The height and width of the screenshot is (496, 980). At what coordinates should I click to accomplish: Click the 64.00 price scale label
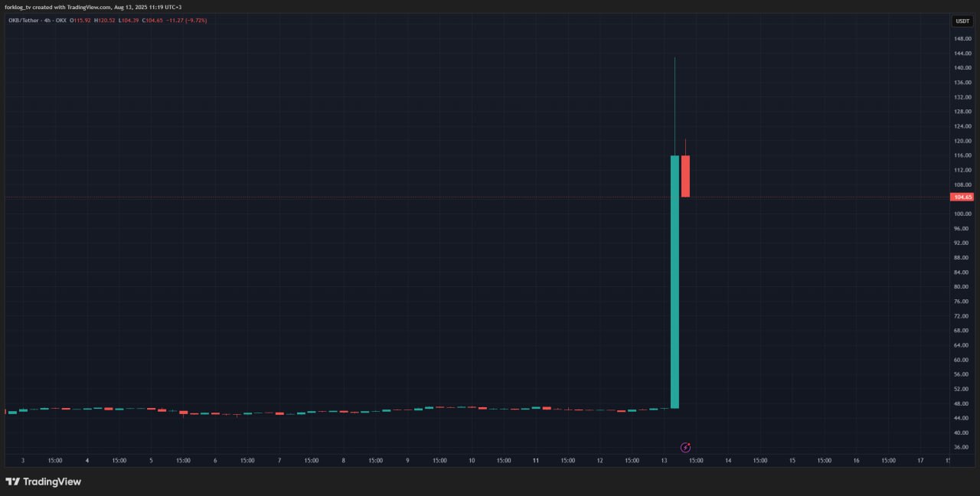tap(962, 344)
